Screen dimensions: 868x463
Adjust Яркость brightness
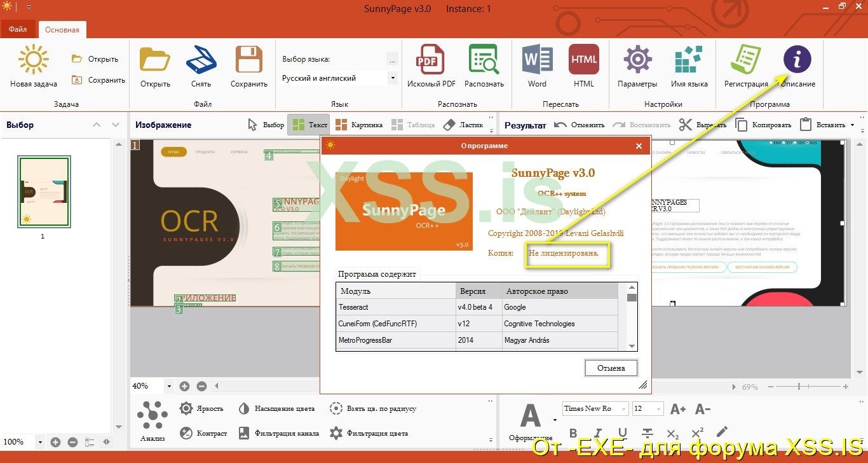pos(201,408)
